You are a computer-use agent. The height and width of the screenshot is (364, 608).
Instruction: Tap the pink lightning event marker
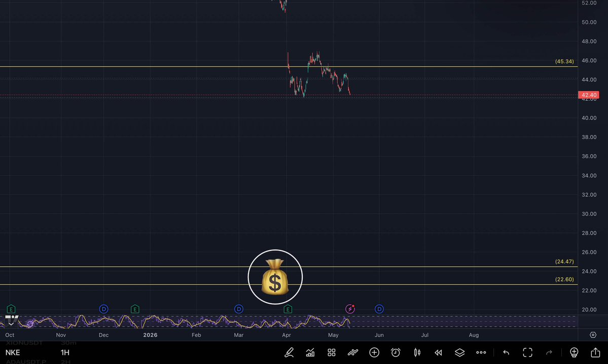tap(350, 309)
